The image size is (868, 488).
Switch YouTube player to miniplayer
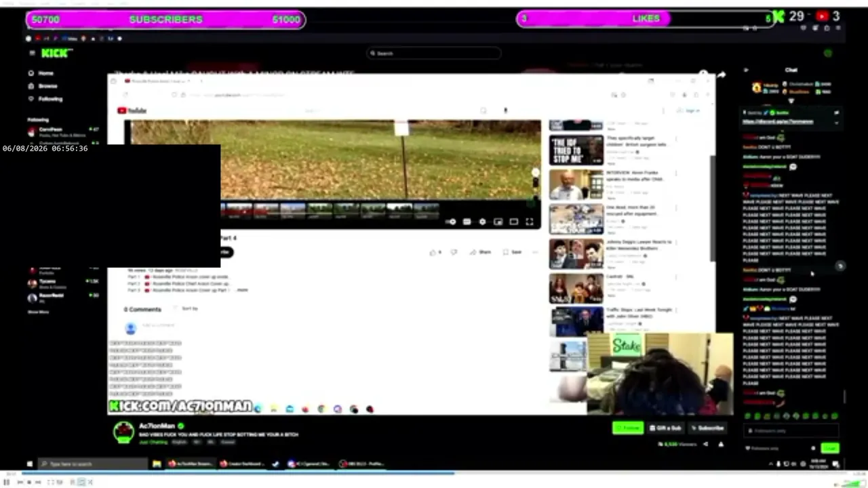tap(498, 222)
